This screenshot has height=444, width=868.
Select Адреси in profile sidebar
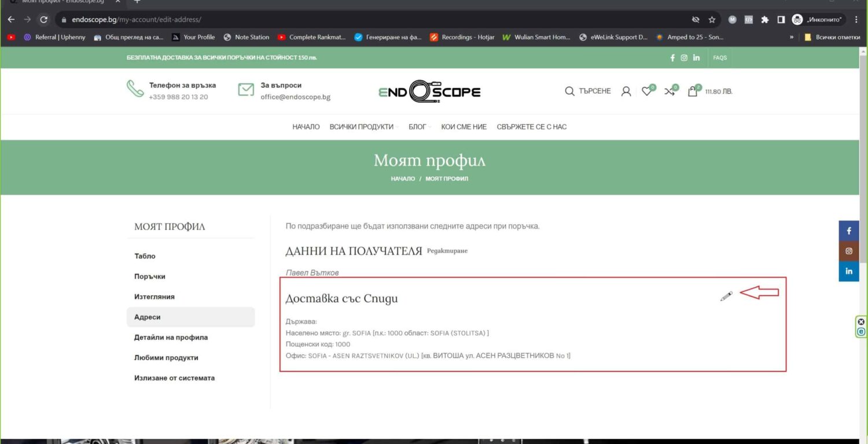pos(191,317)
